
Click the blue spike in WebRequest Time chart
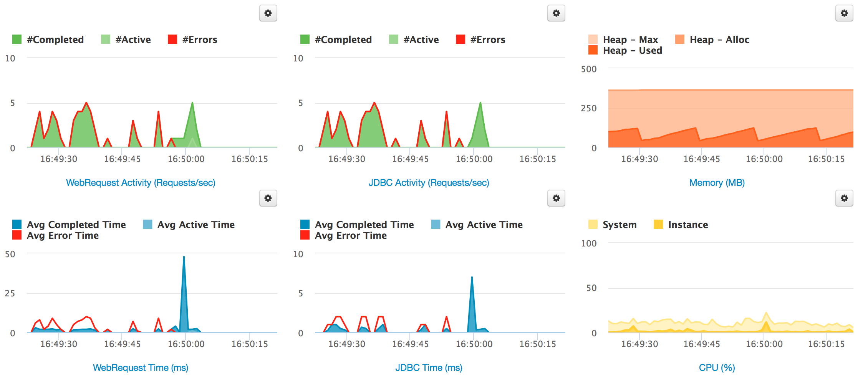point(184,292)
